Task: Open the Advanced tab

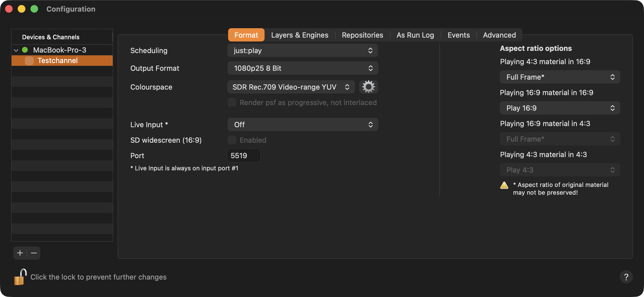Action: click(x=499, y=35)
